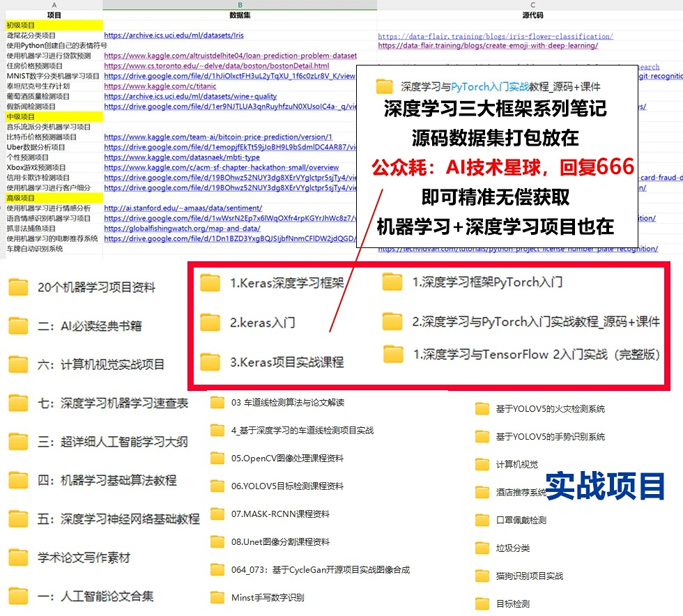
Task: Open the Toronto bostonDetail.html dataset link
Action: click(217, 66)
